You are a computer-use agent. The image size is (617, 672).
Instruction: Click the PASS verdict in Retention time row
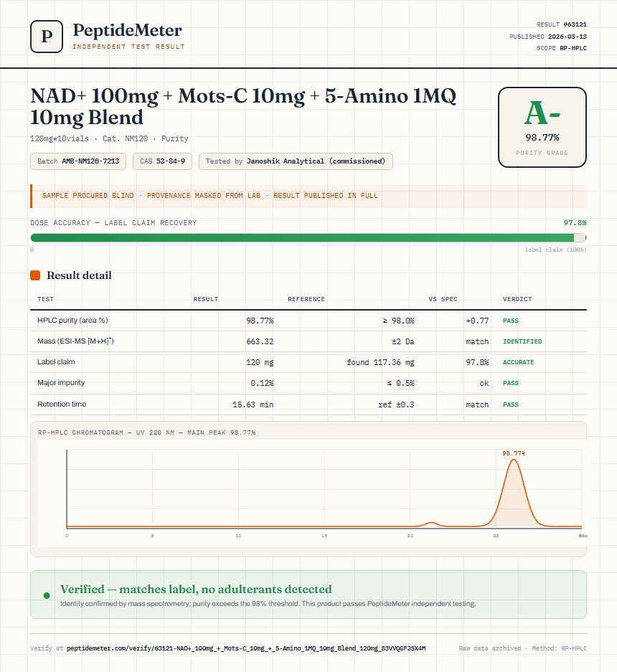(511, 404)
